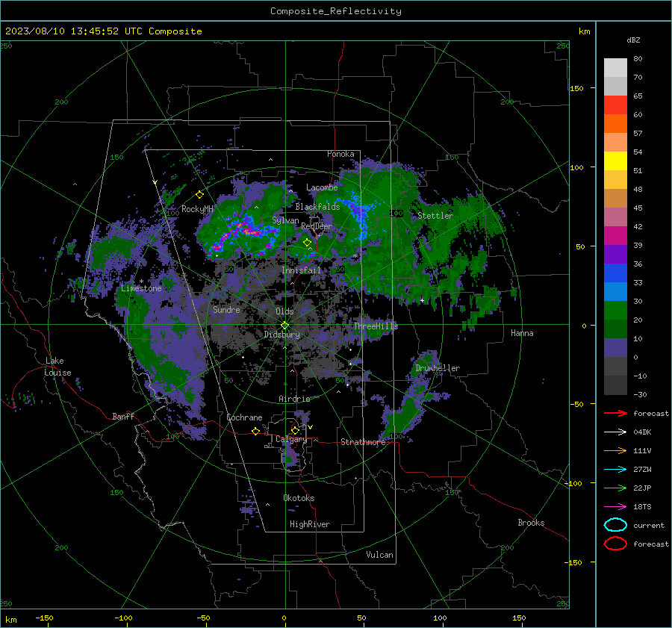Click the blue echo cell east of Blackfalds
This screenshot has height=628, width=672.
click(x=359, y=212)
